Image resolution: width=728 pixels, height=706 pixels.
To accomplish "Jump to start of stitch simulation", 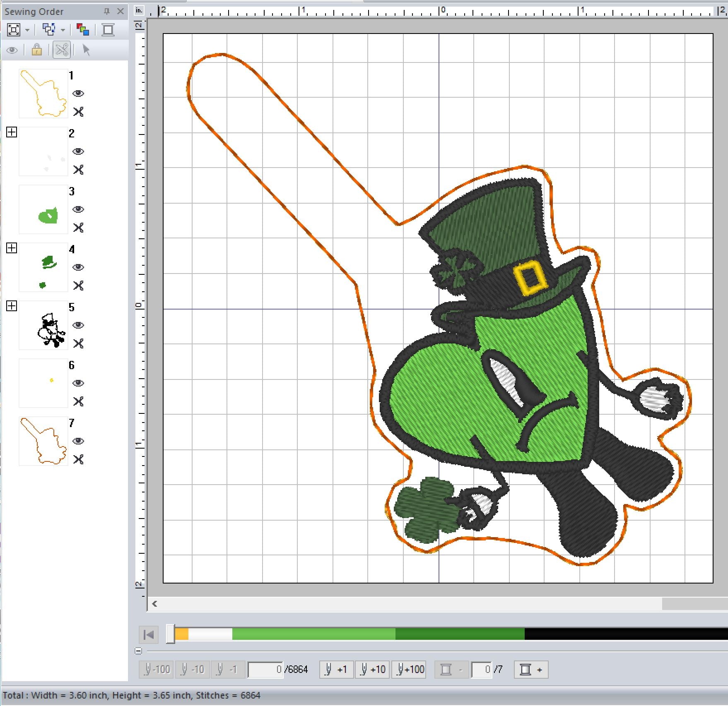I will click(x=149, y=634).
